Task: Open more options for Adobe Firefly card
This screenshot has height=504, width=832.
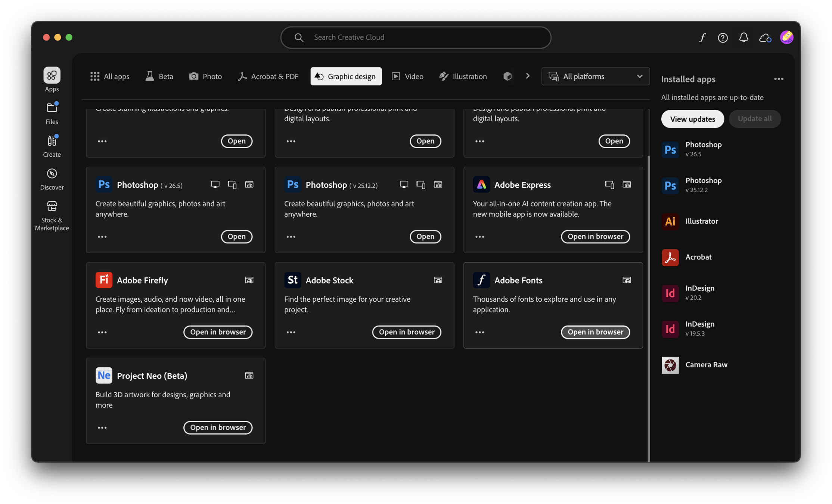Action: coord(102,332)
